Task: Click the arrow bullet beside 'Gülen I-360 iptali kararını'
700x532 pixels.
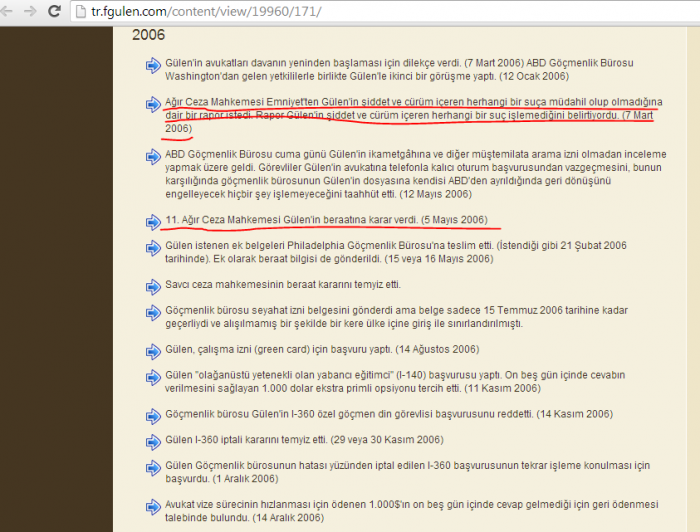Action: tap(153, 440)
